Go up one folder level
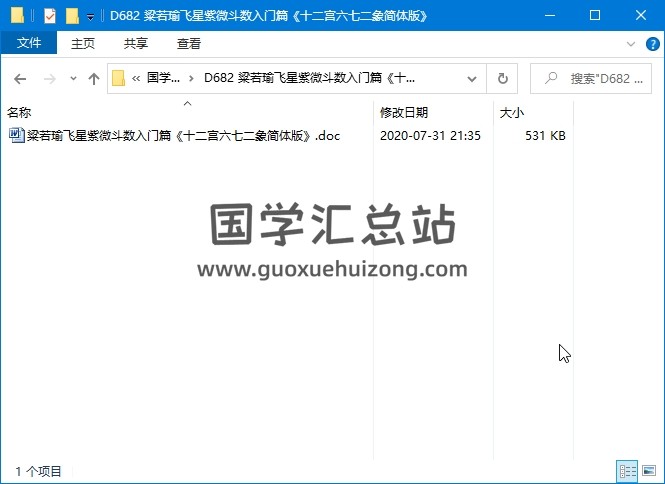The image size is (665, 484). pos(93,78)
